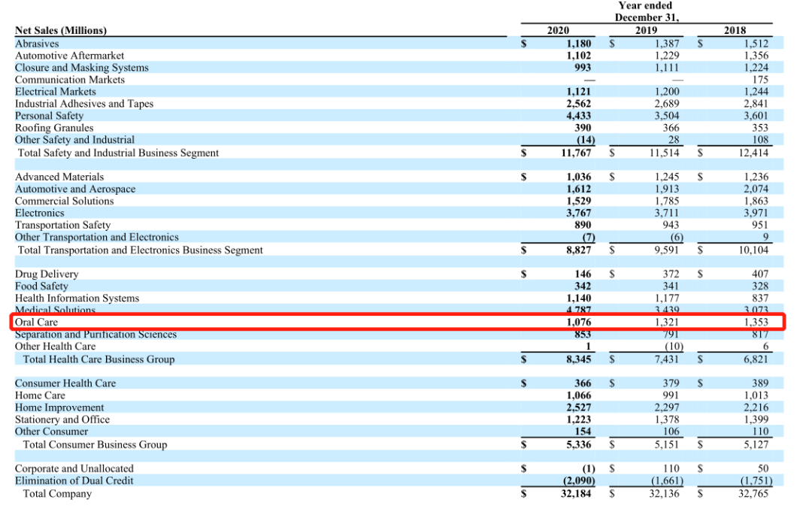Select Roofing Granules row label
Image resolution: width=812 pixels, height=512 pixels.
[54, 128]
